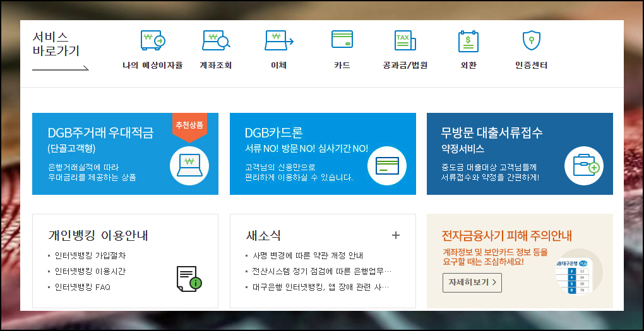Screen dimensions: 644x331
Task: Click the 무방문 대출서류접수 banner title
Action: click(x=492, y=133)
